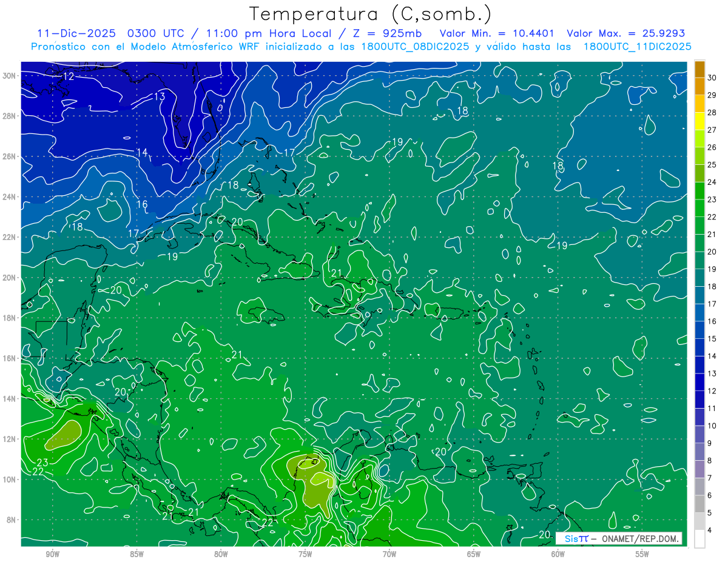Click the '24N' latitude axis label

click(10, 197)
